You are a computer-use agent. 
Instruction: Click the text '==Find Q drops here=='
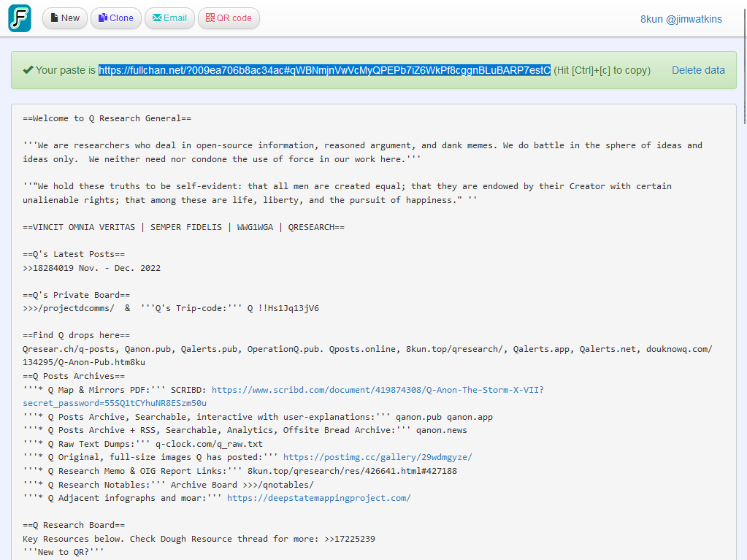click(x=76, y=336)
